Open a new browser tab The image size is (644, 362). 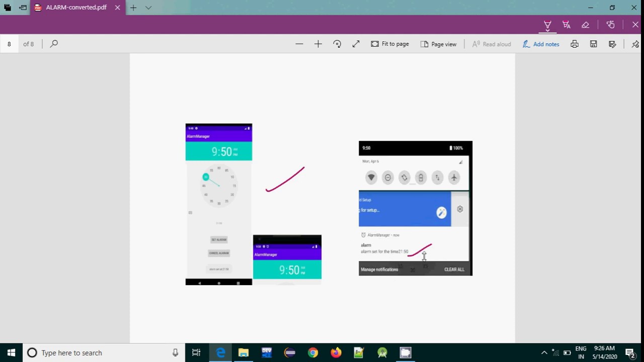point(133,8)
